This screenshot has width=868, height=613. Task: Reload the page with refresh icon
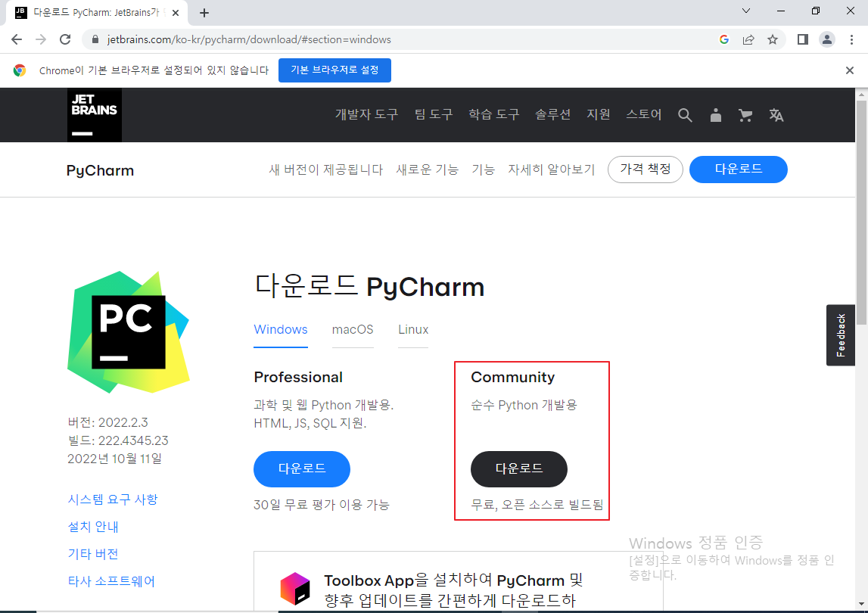click(x=65, y=39)
